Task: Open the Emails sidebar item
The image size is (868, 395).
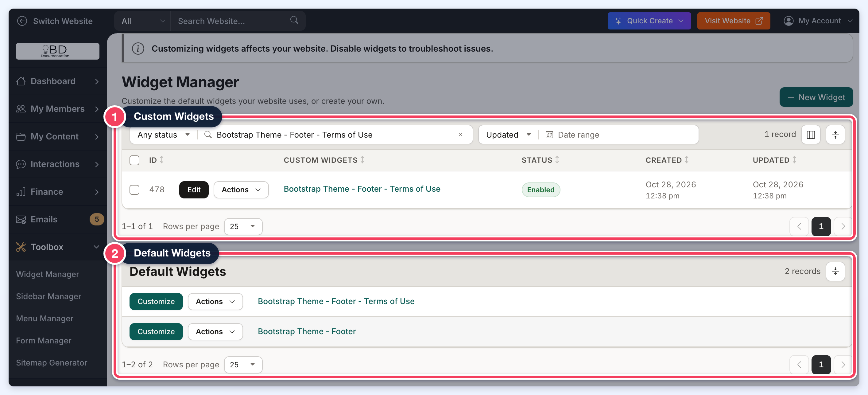Action: coord(58,220)
